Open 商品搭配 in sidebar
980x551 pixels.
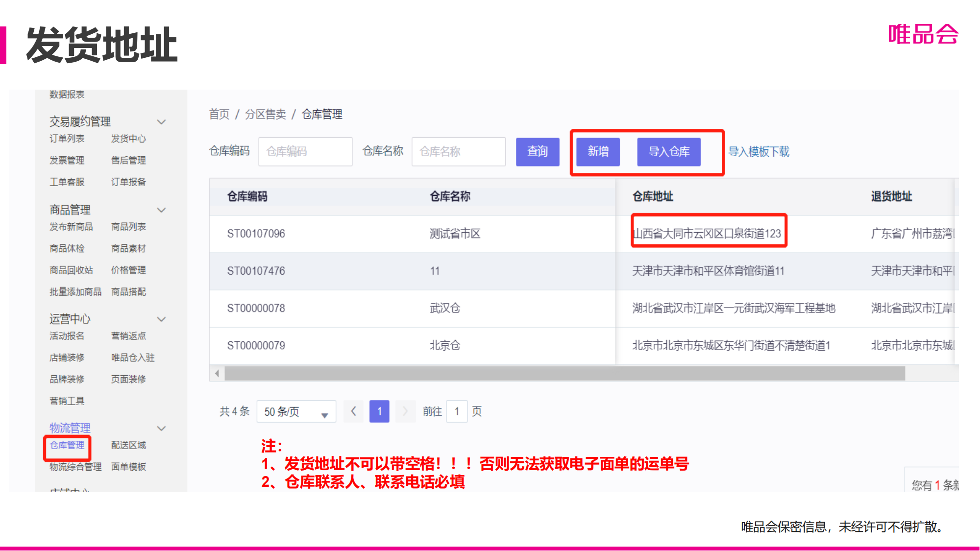coord(128,292)
